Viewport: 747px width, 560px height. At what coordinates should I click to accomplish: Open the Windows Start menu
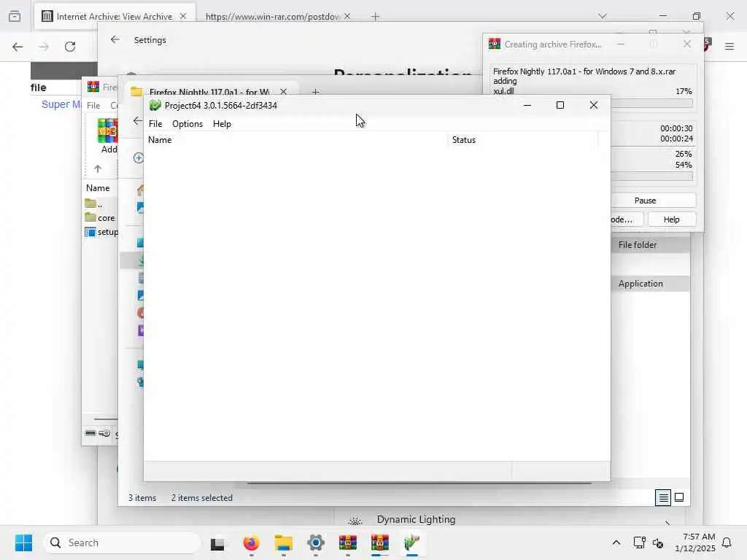click(23, 542)
